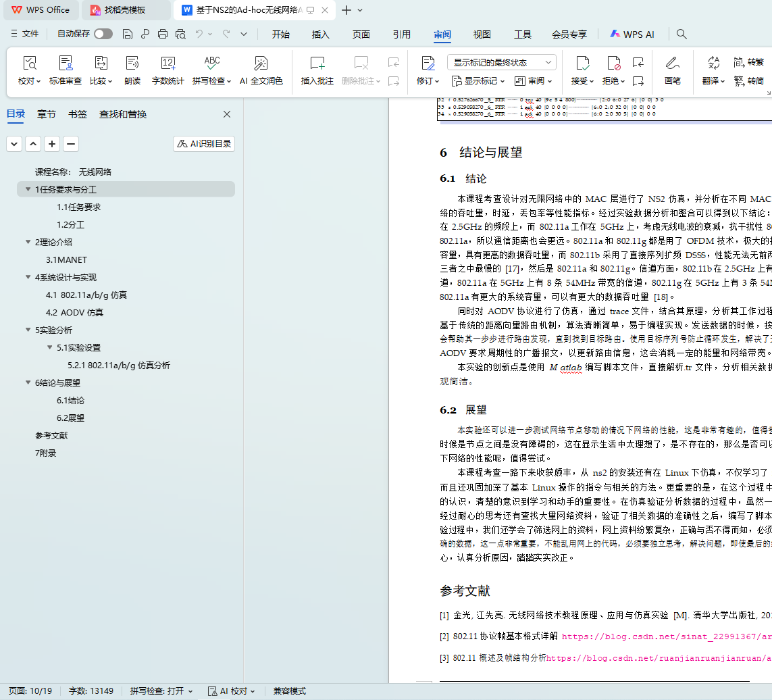
Task: Close the navigation side pane
Action: click(x=227, y=114)
